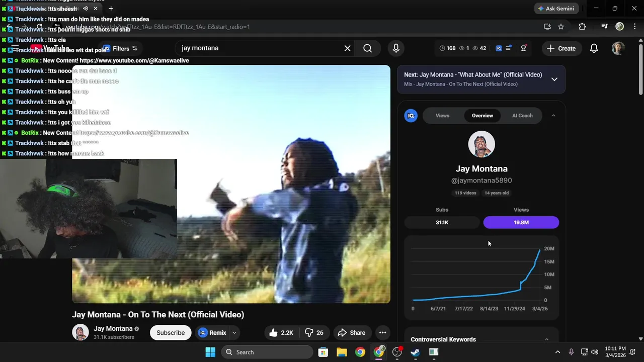
Task: Click the Windows taskbar Search box
Action: [267, 352]
